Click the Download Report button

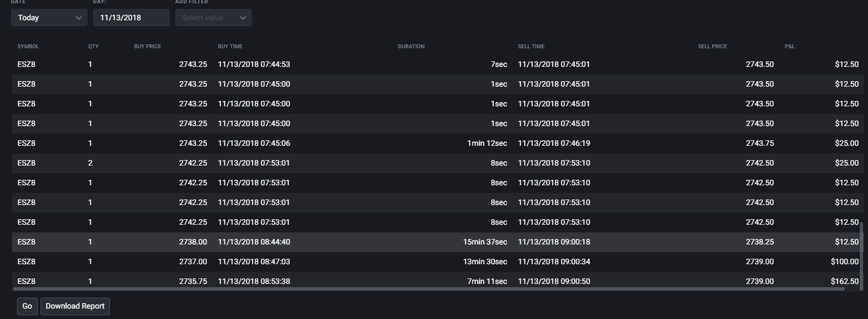click(75, 306)
